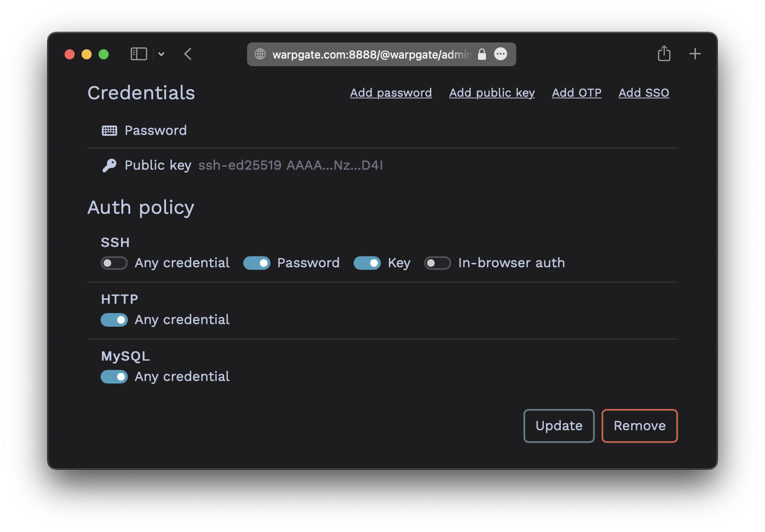Click the Update button
765x532 pixels.
point(559,426)
